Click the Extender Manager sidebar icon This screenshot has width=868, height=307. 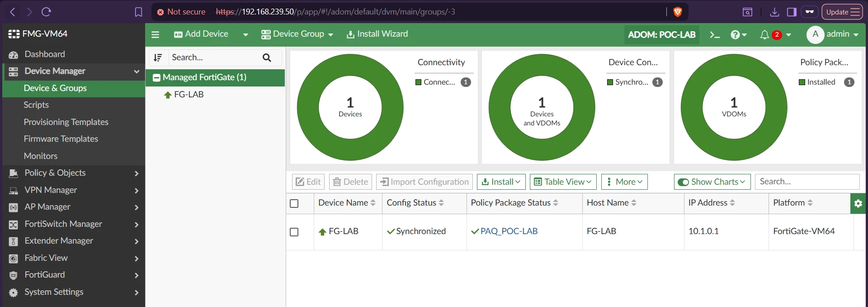click(14, 241)
